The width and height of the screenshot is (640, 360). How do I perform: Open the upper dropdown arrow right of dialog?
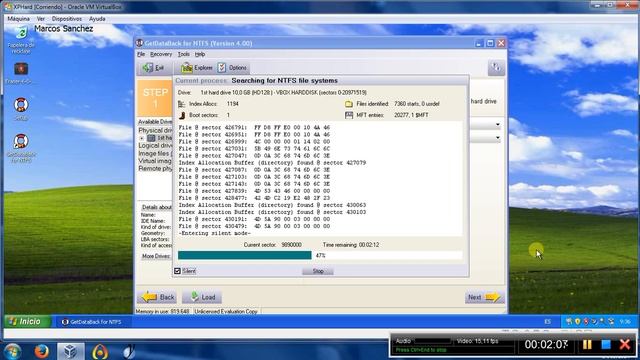coord(498,124)
